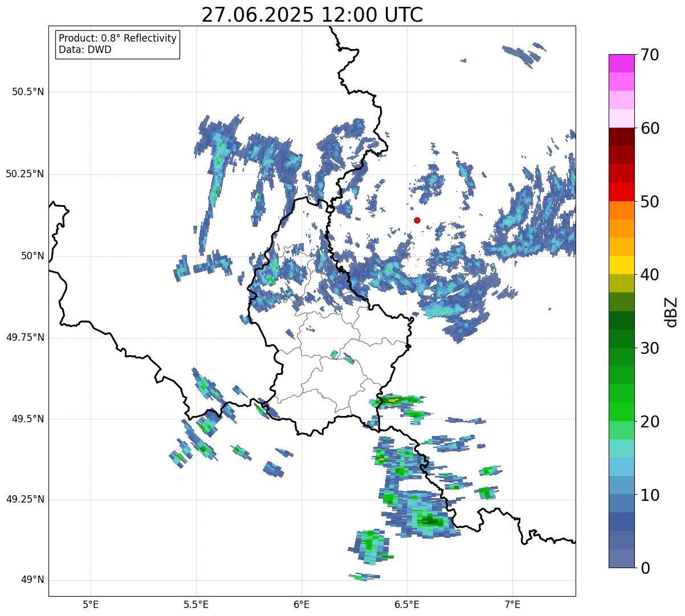
Task: Click the 7°E longitude label
Action: (512, 604)
